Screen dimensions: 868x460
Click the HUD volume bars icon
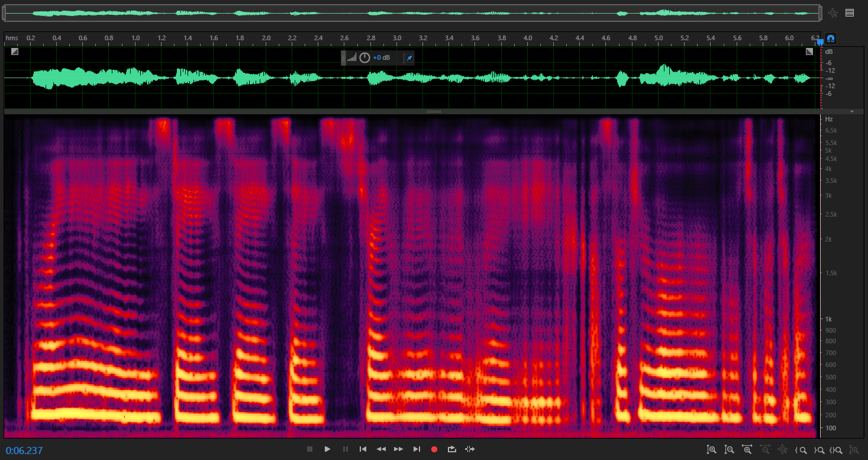pyautogui.click(x=351, y=57)
